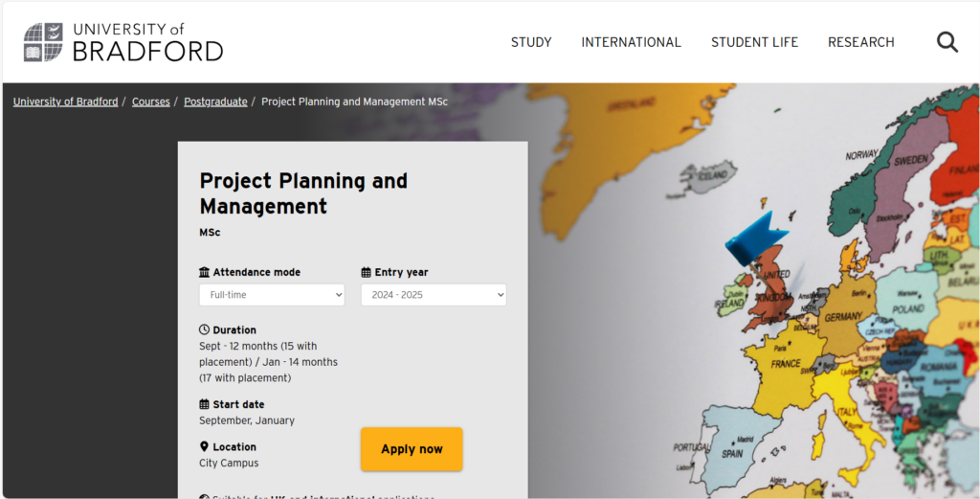
Task: Click the blue flag on the map image
Action: [755, 238]
